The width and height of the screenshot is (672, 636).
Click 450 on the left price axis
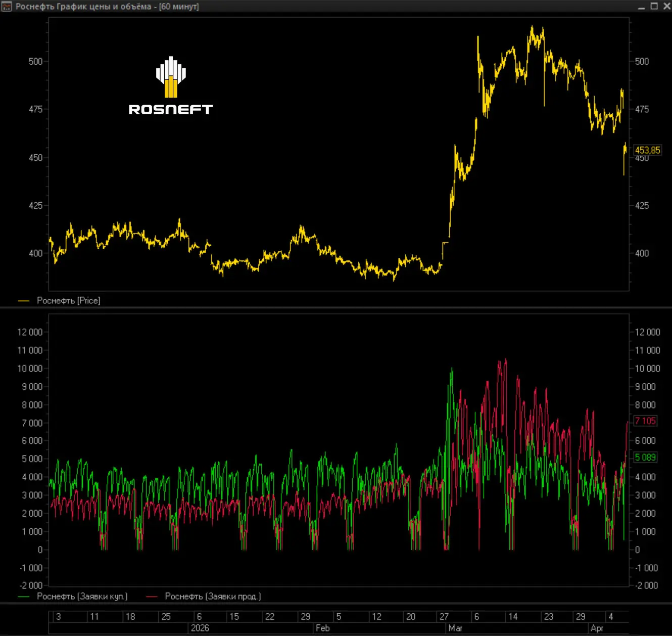tap(35, 157)
